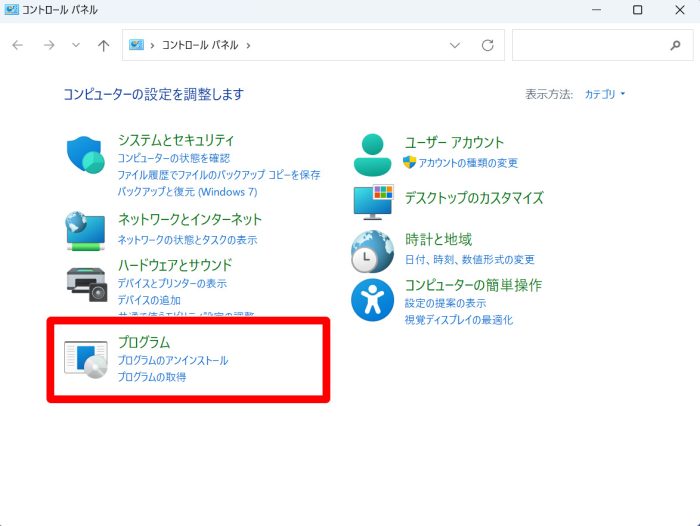
Task: Open the recent locations chevron
Action: [x=76, y=45]
